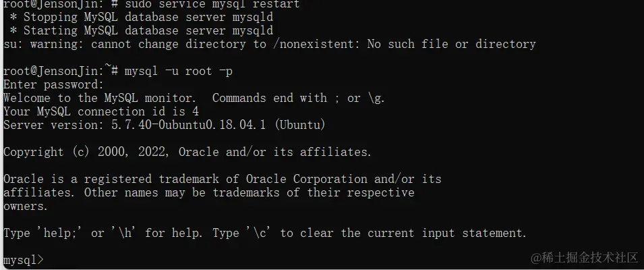
Task: Click the mysql> prompt line
Action: 23,260
